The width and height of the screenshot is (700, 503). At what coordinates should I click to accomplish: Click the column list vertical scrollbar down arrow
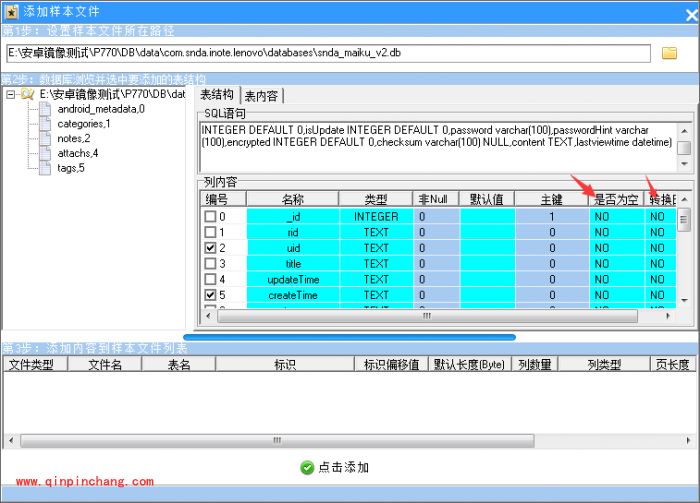(684, 300)
